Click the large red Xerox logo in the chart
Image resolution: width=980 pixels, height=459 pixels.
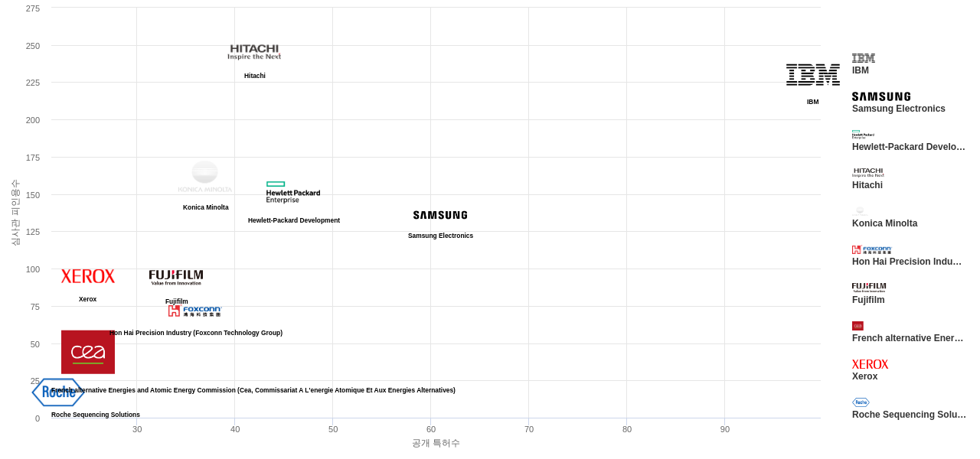click(x=88, y=276)
